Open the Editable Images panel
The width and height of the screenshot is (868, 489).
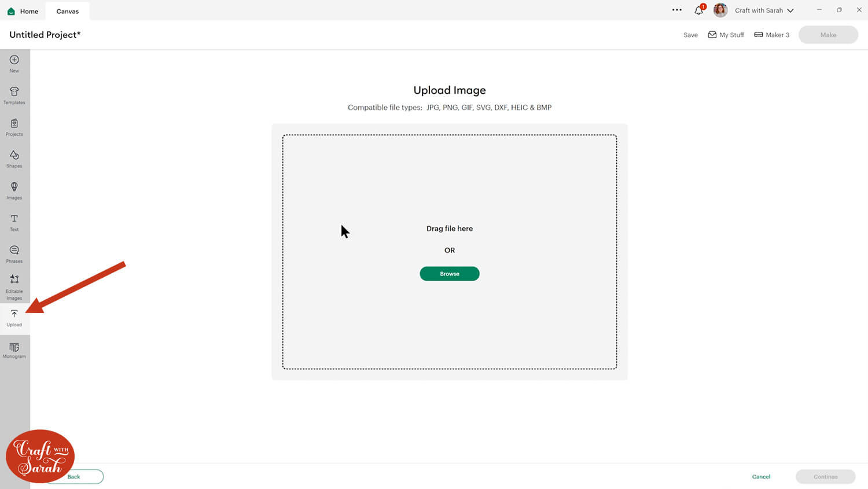[14, 287]
